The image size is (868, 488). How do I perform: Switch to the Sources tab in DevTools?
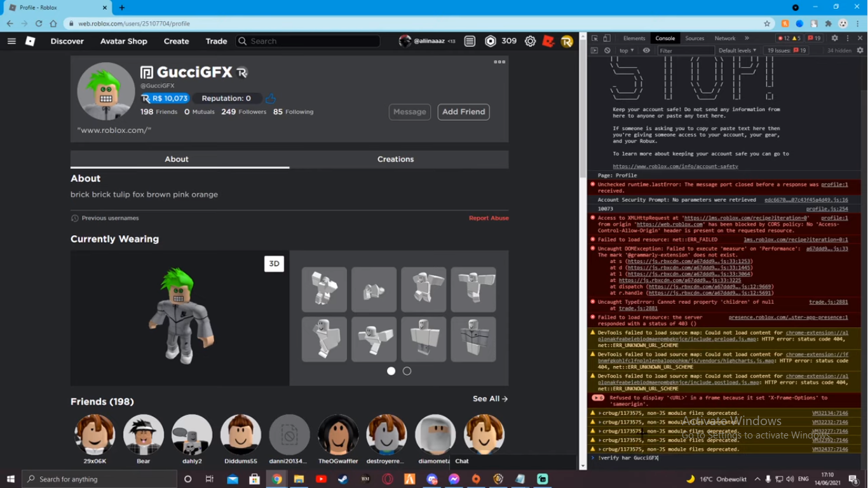pos(695,38)
